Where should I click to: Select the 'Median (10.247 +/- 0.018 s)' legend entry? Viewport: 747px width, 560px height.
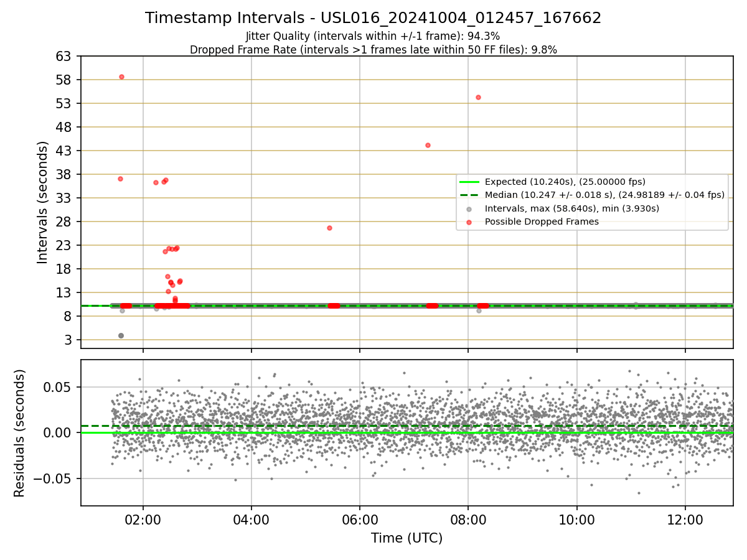click(604, 195)
